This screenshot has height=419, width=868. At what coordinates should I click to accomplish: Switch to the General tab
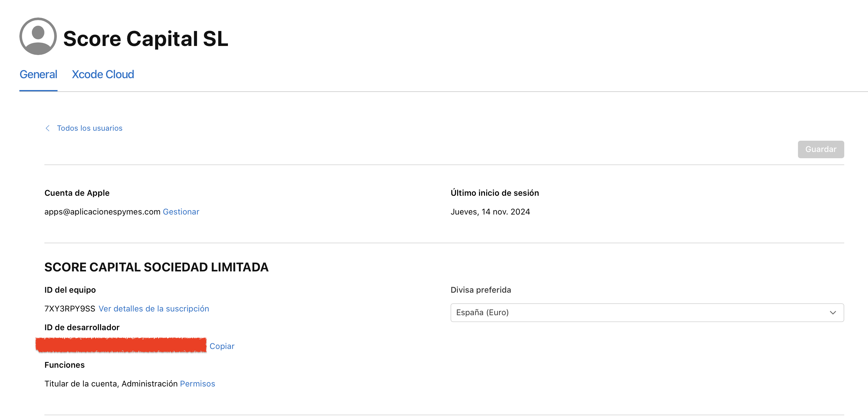38,74
